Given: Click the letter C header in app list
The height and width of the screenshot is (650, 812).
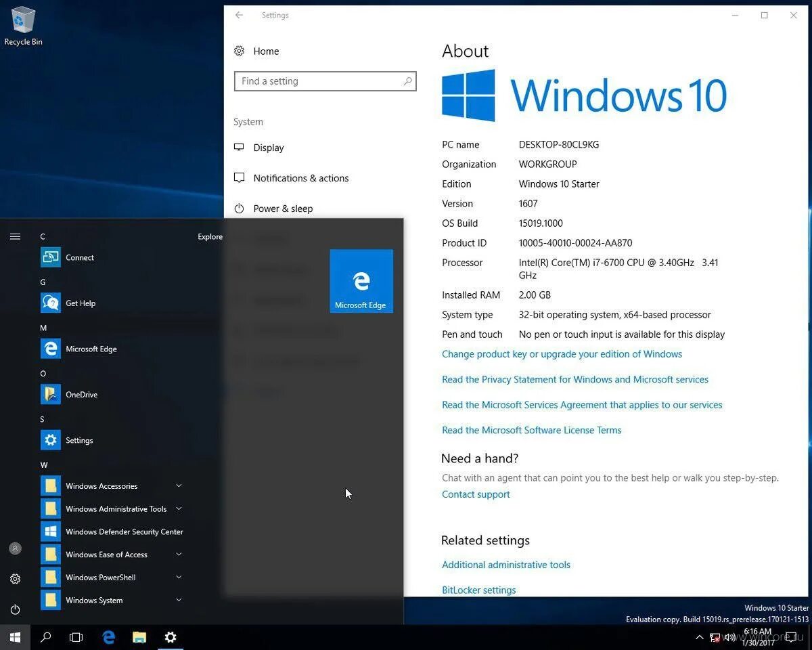Looking at the screenshot, I should 43,236.
